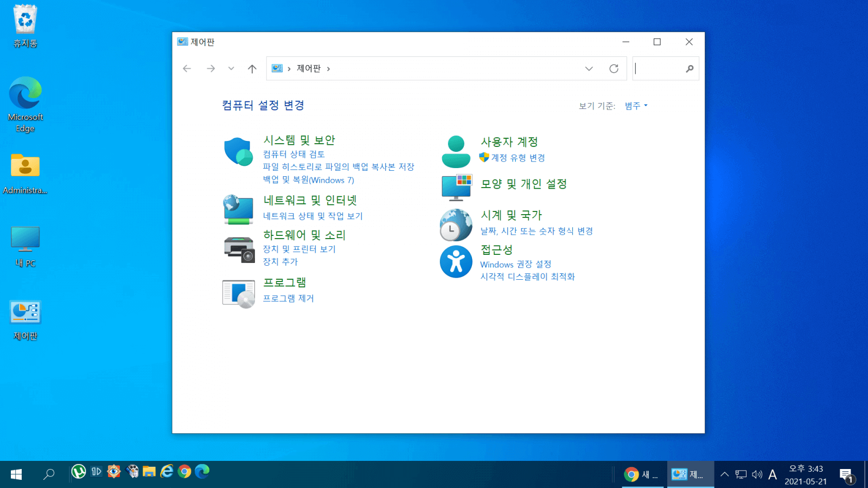Select Control Panel running taskbar button

(x=690, y=474)
